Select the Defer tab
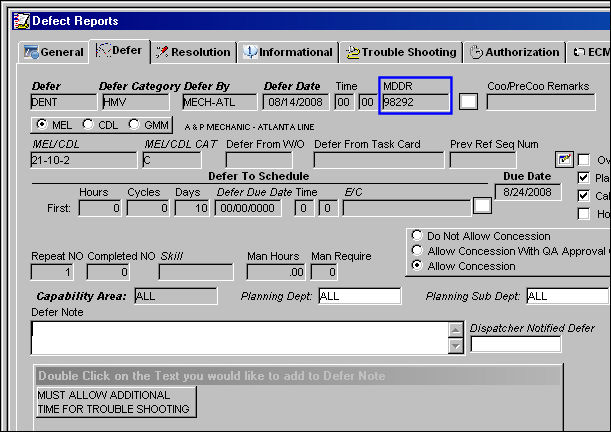Viewport: 611px width, 432px height. tap(120, 51)
